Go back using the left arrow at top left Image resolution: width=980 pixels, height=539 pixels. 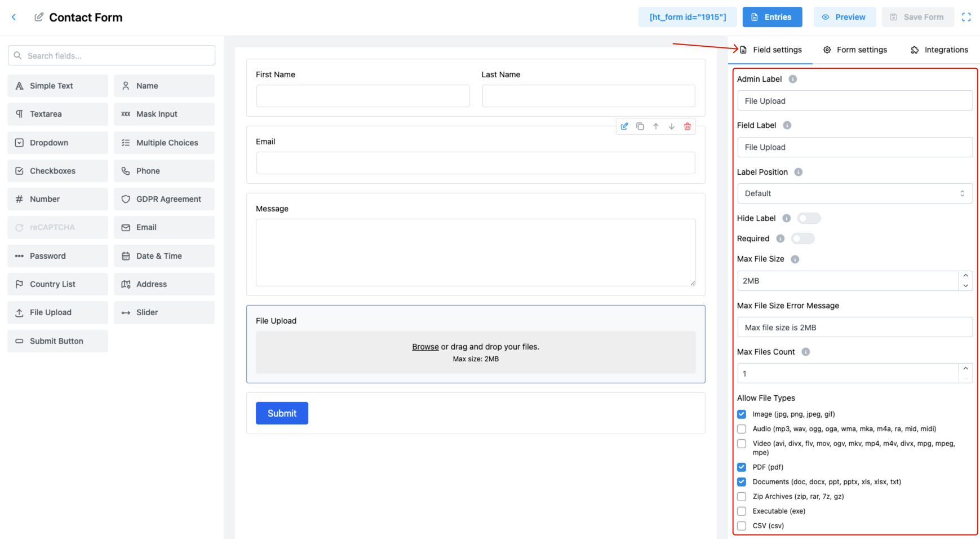point(14,17)
